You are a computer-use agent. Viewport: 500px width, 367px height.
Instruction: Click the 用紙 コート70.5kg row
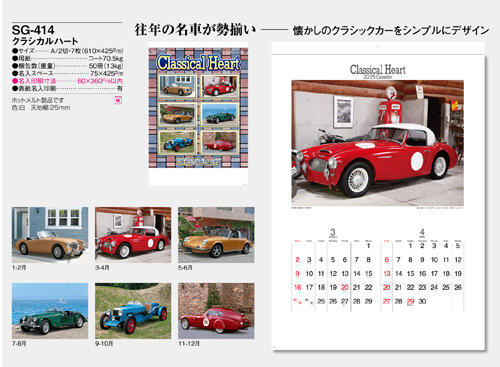click(x=67, y=58)
